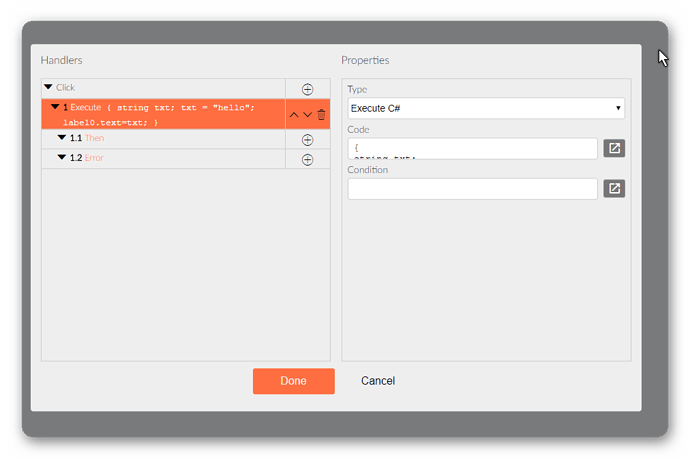Click the Cancel button
The height and width of the screenshot is (459, 690).
(x=378, y=381)
